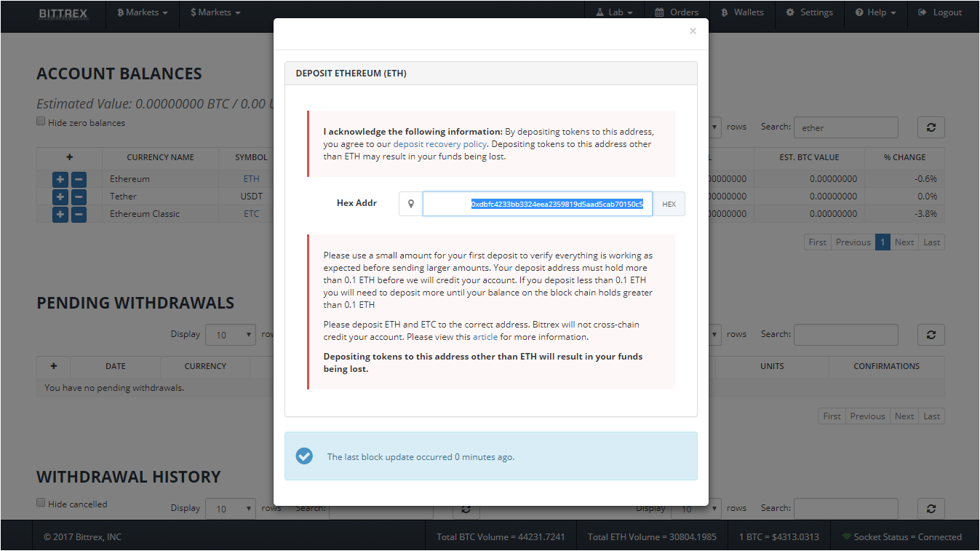Click the Bittrex logo in navbar
This screenshot has width=980, height=551.
coord(63,12)
